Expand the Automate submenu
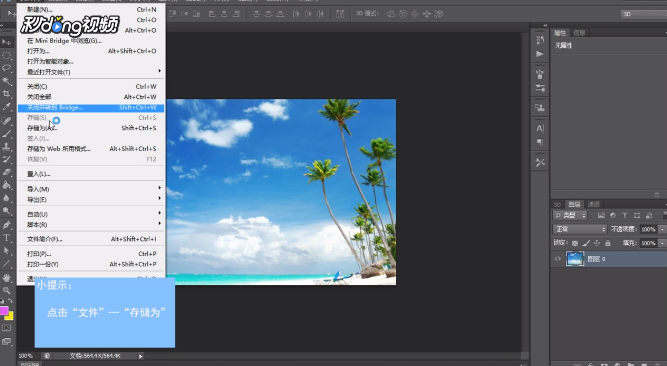Screen dimensions: 667x366 (x=160, y=213)
